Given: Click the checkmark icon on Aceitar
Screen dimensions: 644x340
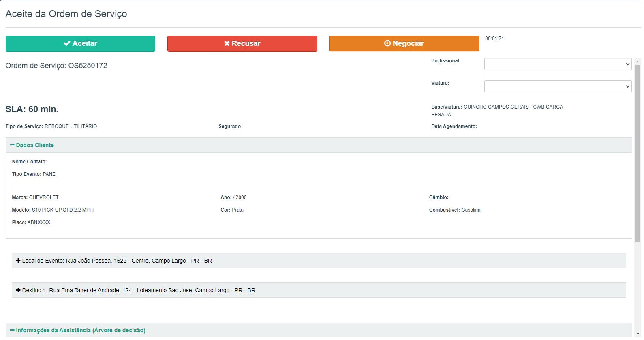Looking at the screenshot, I should tap(67, 43).
